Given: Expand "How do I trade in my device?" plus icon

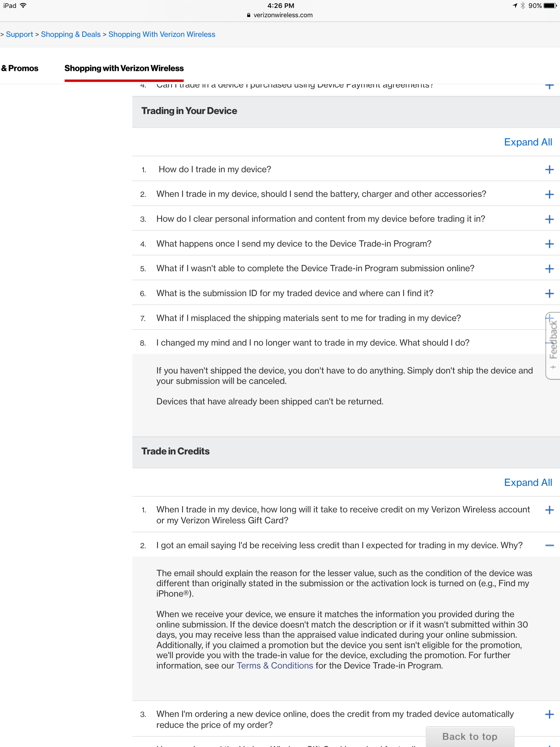Looking at the screenshot, I should tap(549, 170).
